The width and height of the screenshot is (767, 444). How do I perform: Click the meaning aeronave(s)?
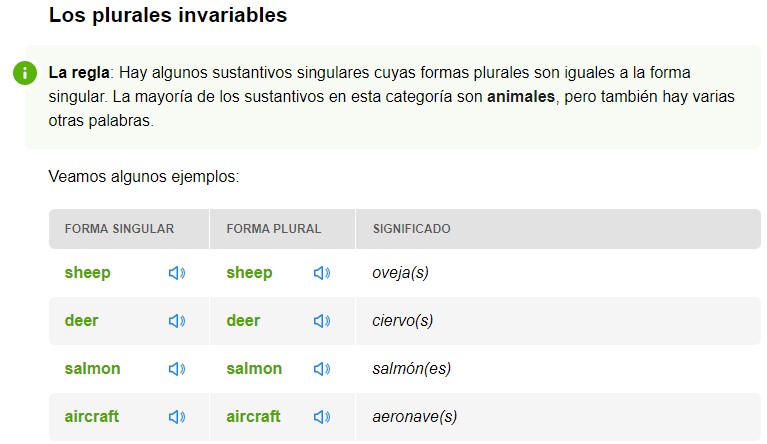(x=415, y=417)
